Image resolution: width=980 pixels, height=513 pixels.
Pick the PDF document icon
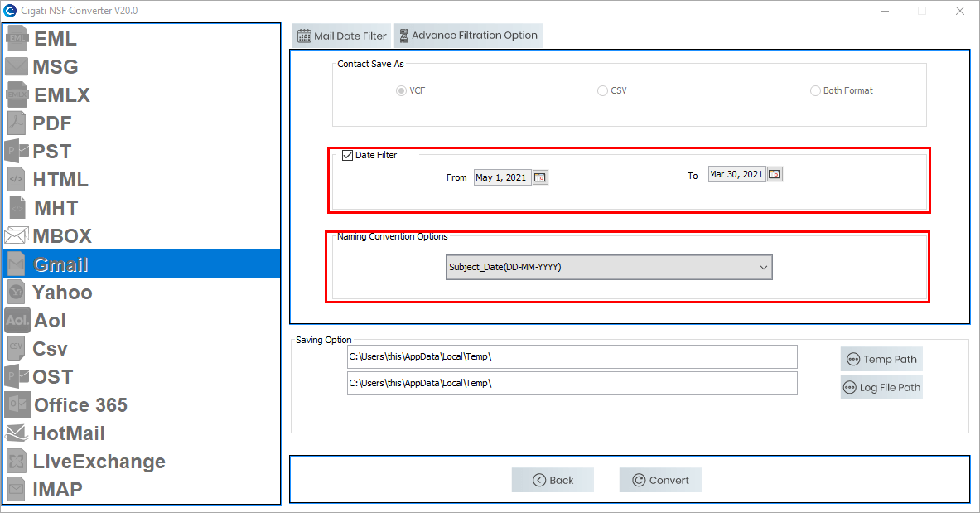pos(17,123)
